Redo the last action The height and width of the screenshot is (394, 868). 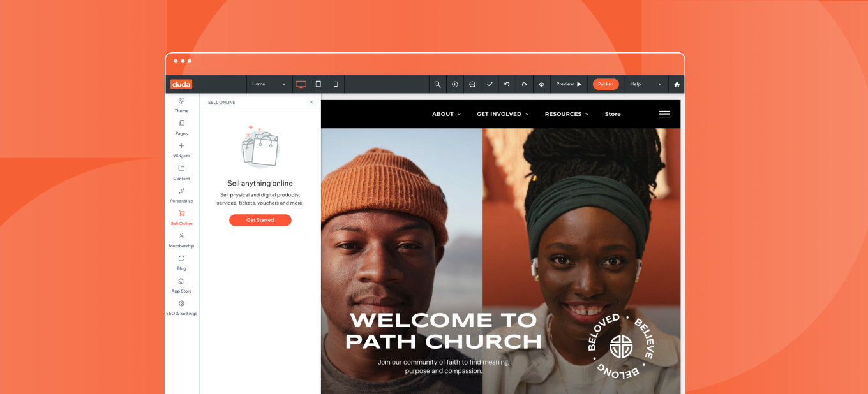(524, 84)
